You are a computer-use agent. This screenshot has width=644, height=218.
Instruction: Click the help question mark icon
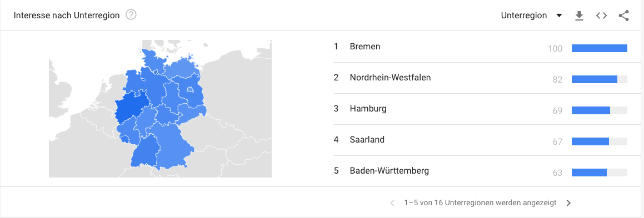pyautogui.click(x=131, y=16)
